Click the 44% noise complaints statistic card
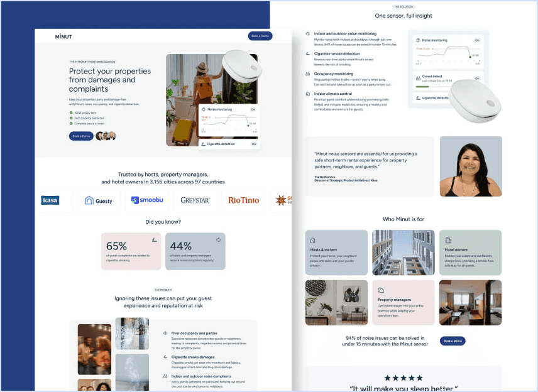The height and width of the screenshot is (392, 538). pos(195,251)
